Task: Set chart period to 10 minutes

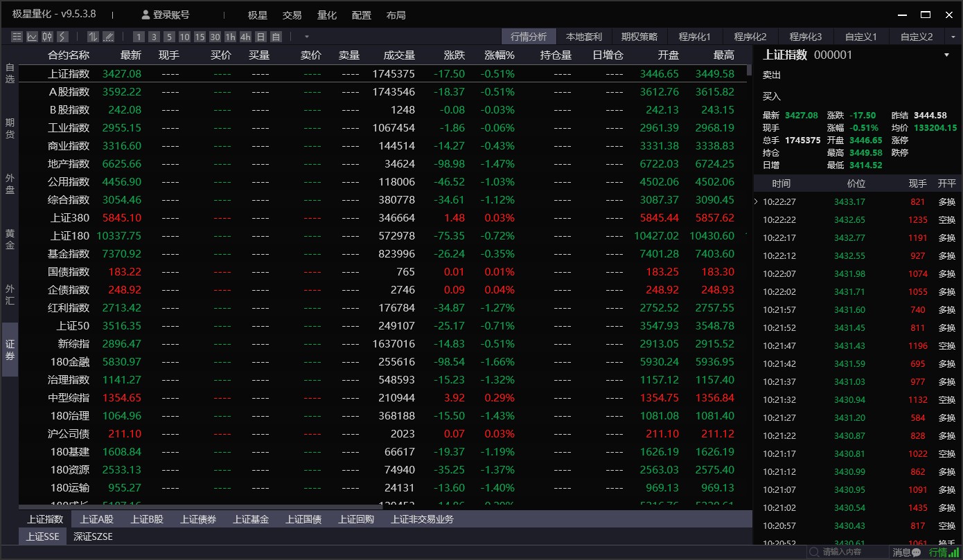Action: [184, 37]
